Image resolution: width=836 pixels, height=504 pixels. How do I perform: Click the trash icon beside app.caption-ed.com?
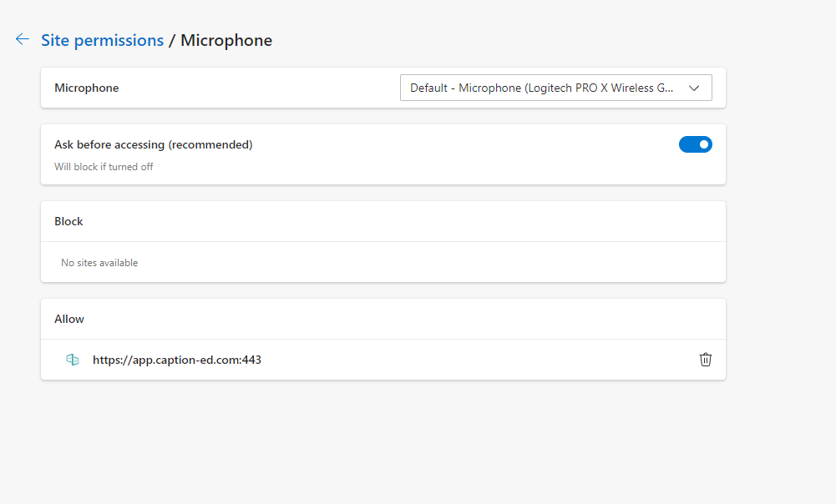[x=706, y=360]
